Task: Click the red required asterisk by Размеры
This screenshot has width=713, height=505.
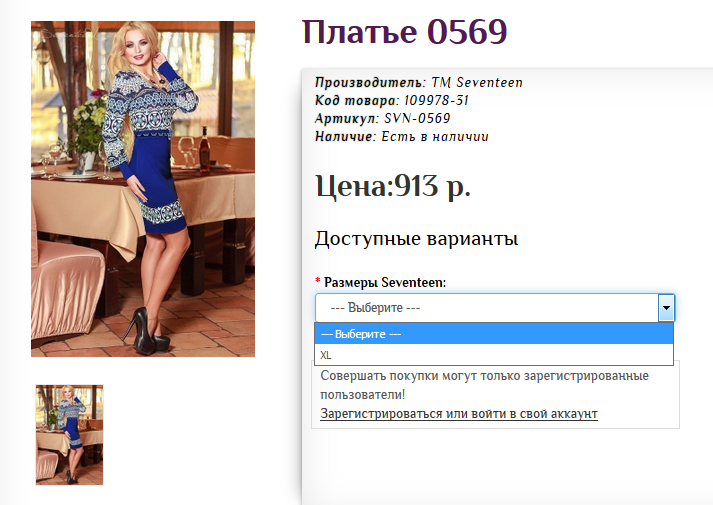Action: pyautogui.click(x=318, y=283)
